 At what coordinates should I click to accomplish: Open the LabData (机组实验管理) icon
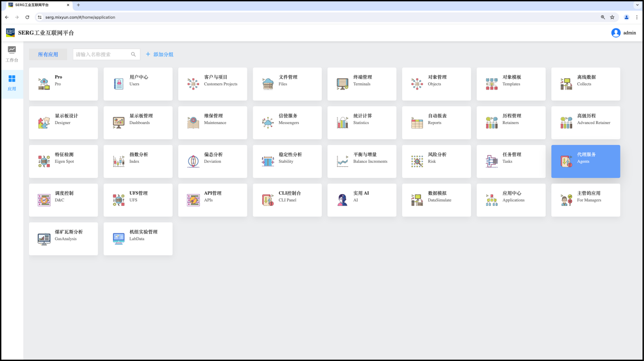119,239
